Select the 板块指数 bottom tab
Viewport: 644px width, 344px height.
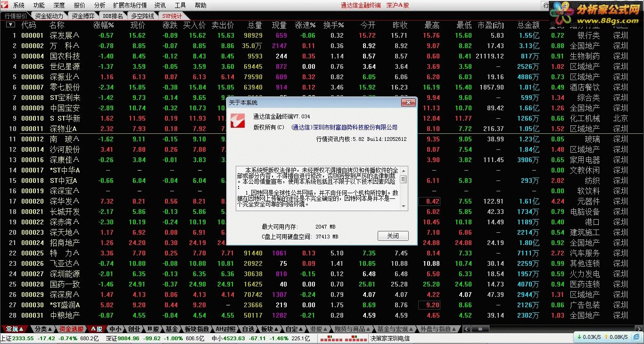pyautogui.click(x=197, y=329)
